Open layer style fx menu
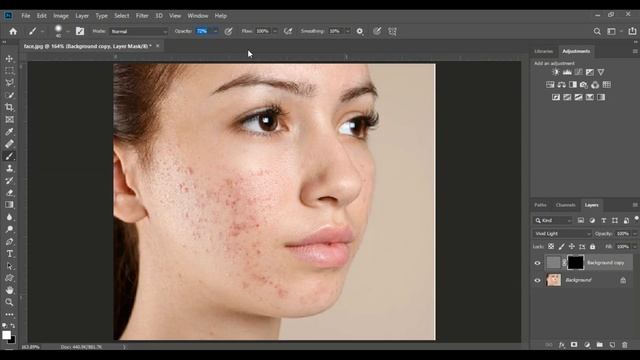The image size is (640, 360). click(x=562, y=345)
